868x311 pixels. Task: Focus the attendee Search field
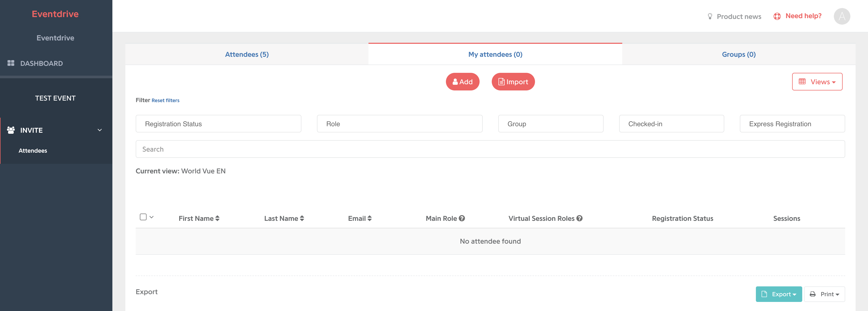pyautogui.click(x=490, y=149)
